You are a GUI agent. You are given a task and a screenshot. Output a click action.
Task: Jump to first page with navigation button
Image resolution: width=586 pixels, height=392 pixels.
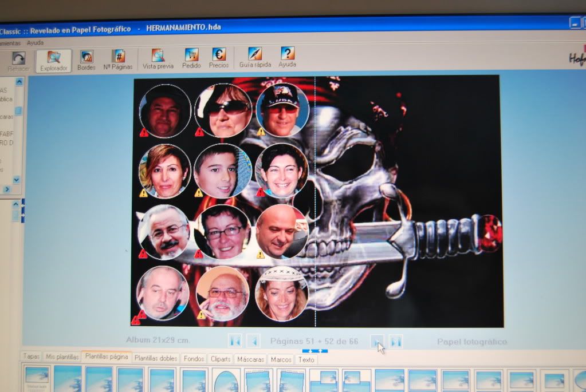pyautogui.click(x=235, y=341)
